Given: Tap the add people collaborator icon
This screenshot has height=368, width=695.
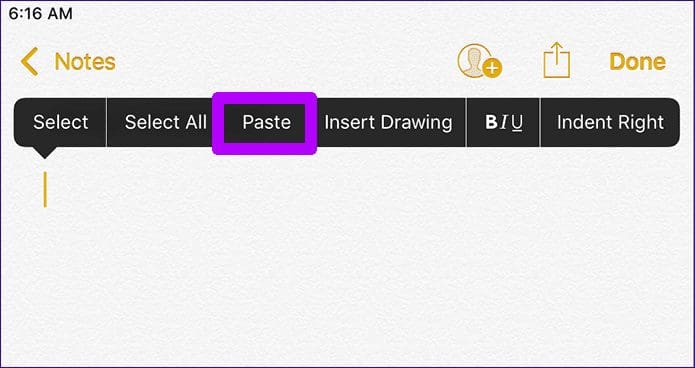Looking at the screenshot, I should tap(479, 61).
